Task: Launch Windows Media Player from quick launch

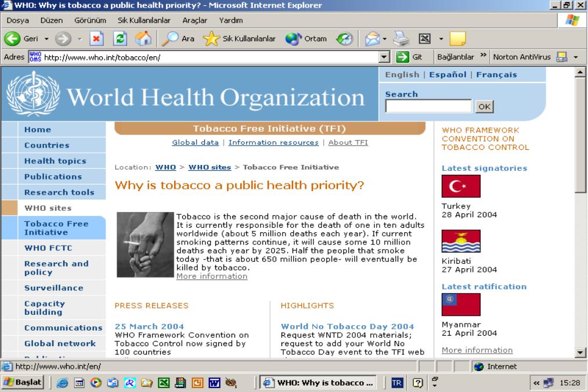Action: [x=96, y=383]
